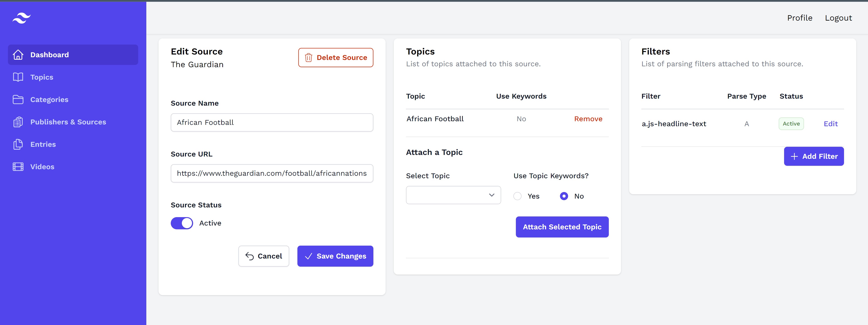Image resolution: width=868 pixels, height=325 pixels.
Task: Open the Dashboard menu item
Action: coord(73,55)
